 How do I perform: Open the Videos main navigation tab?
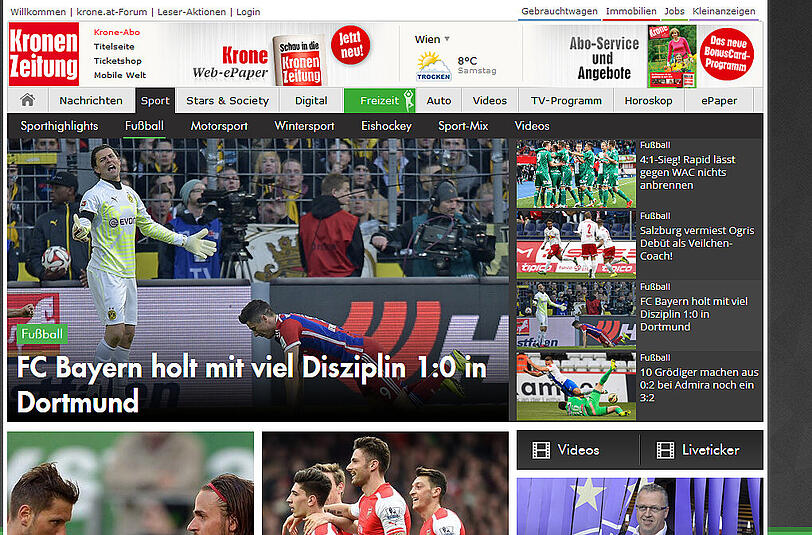tap(489, 100)
